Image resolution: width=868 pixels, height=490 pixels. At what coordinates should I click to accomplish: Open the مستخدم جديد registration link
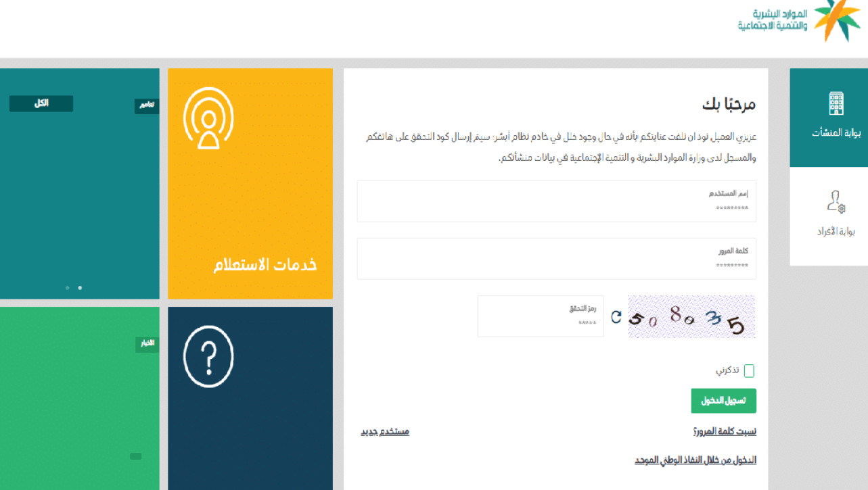coord(385,432)
